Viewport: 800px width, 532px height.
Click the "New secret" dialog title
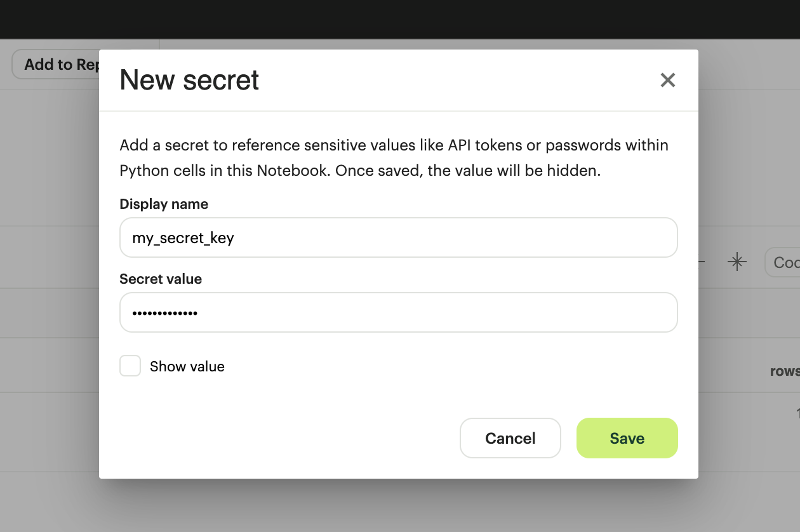(189, 81)
